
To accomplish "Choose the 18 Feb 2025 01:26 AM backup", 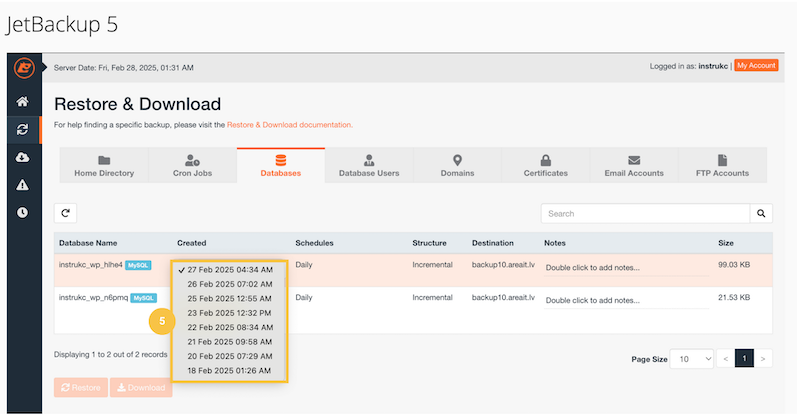I will (229, 372).
